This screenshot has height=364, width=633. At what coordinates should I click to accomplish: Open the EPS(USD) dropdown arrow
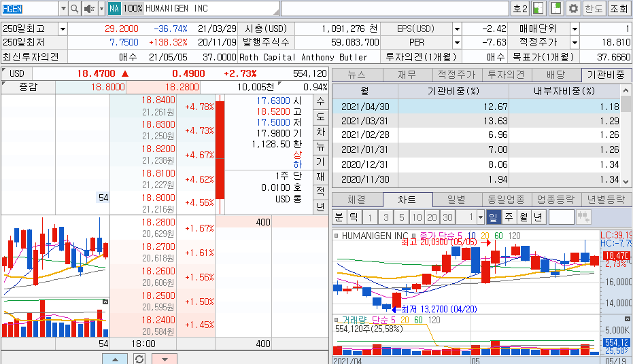coord(457,29)
